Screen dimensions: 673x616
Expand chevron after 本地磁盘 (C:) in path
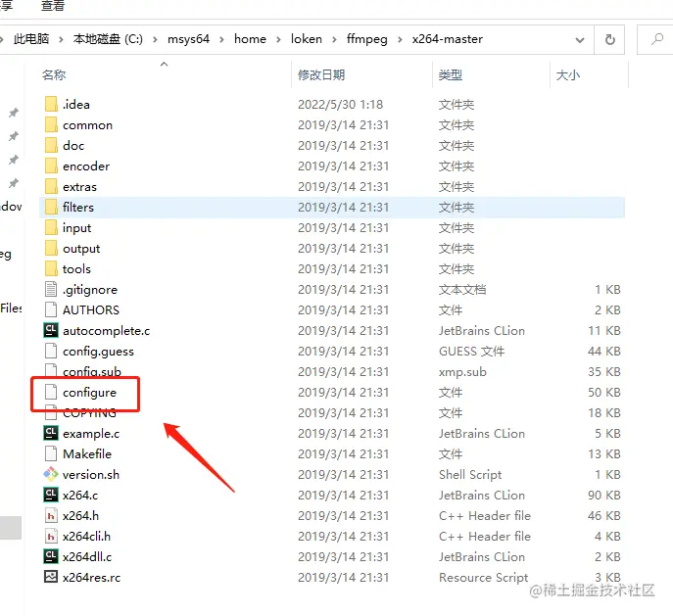(x=155, y=40)
